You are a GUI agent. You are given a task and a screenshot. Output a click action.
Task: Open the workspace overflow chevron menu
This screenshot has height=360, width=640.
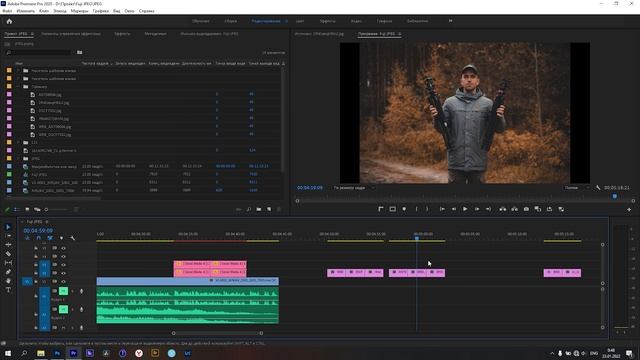(451, 21)
